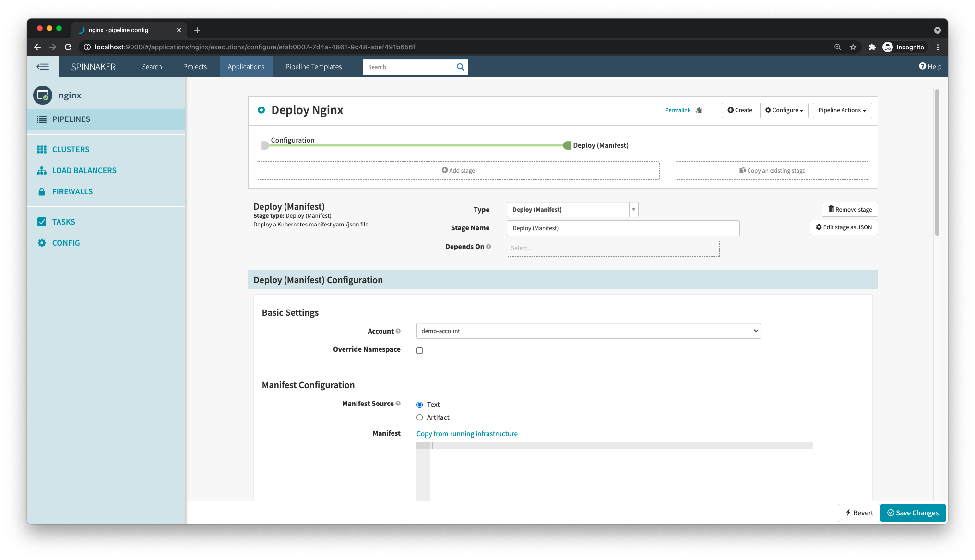Open Search in top navigation
The height and width of the screenshot is (560, 975).
(x=152, y=67)
